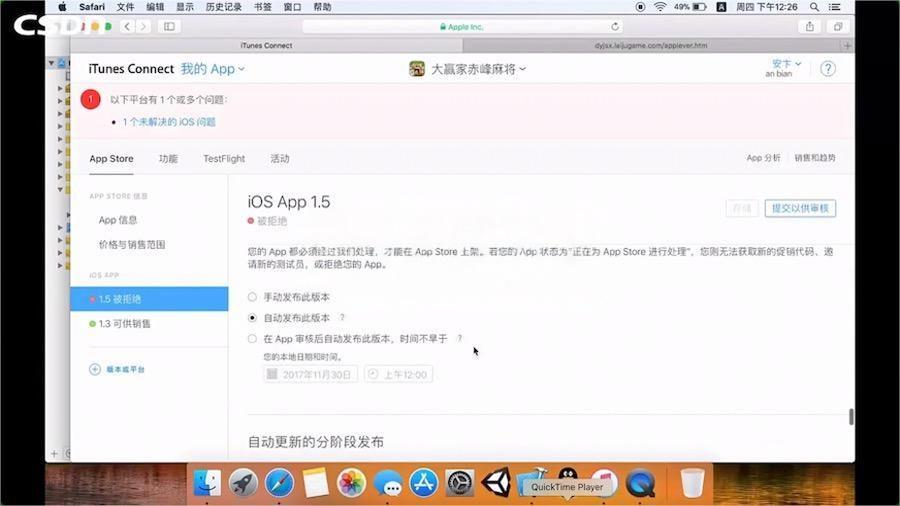Click the disabled 存储 button

(742, 208)
